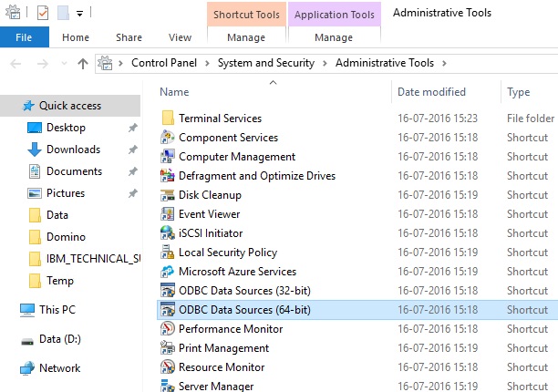Viewport: 558px width, 392px height.
Task: Click the Administrative Tools window system icon
Action: (13, 13)
